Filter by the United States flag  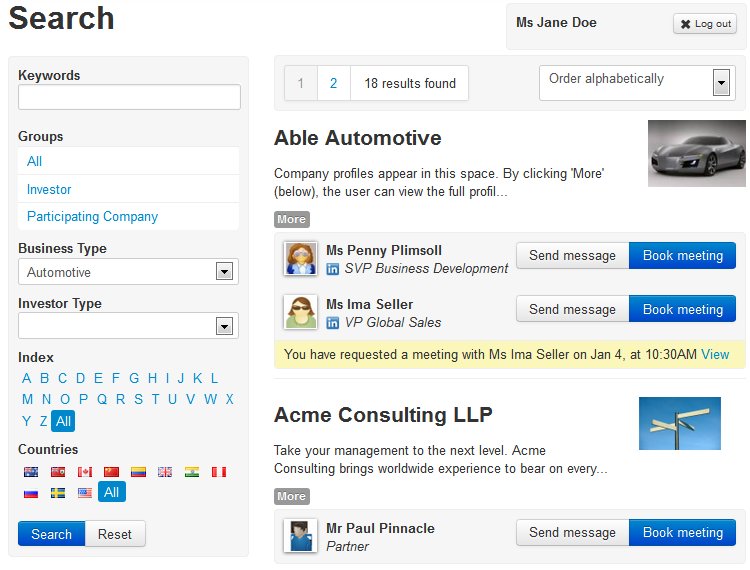tap(85, 493)
